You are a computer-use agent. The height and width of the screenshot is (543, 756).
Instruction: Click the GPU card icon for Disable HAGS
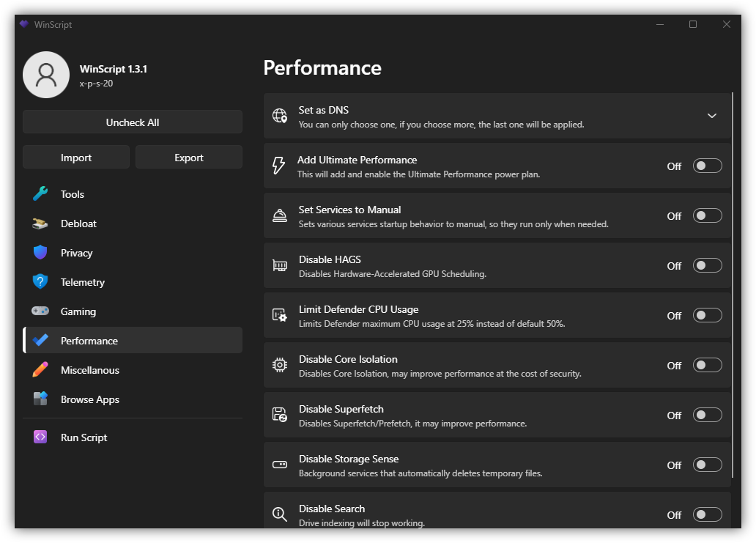tap(280, 265)
